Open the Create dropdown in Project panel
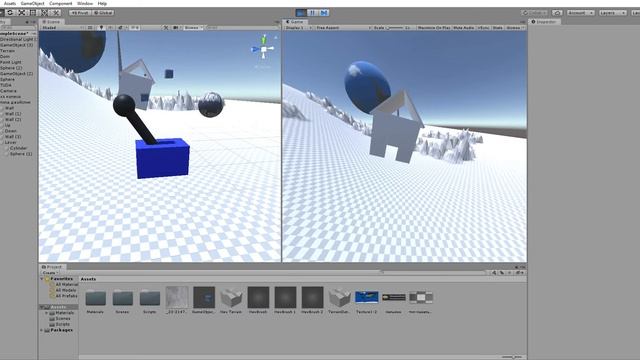The width and height of the screenshot is (640, 360). pos(50,273)
